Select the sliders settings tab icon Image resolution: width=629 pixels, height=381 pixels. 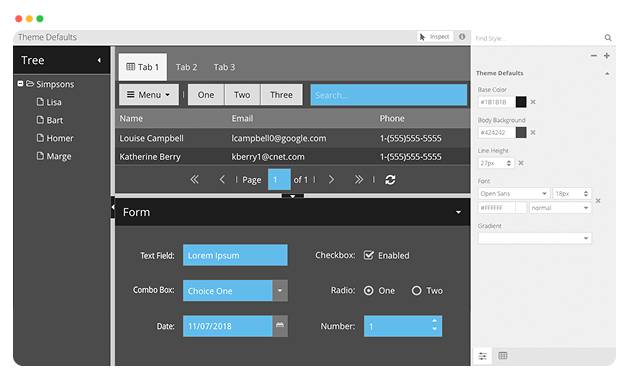click(x=483, y=356)
